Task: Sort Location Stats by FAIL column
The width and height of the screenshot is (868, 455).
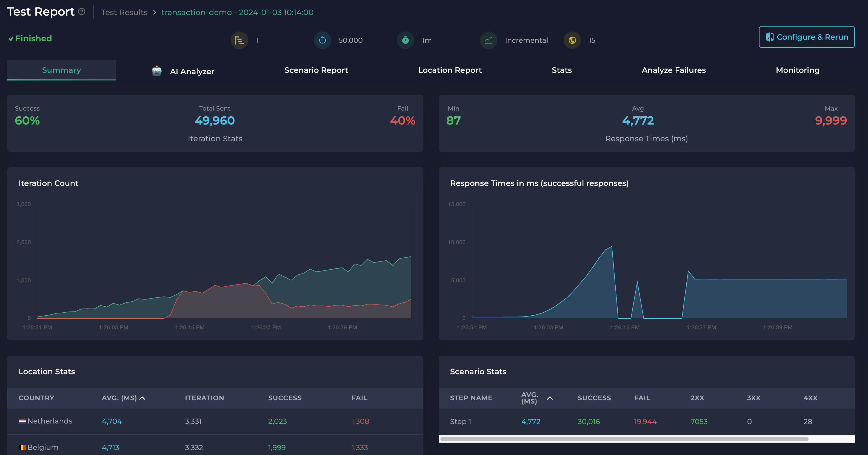Action: click(x=359, y=398)
